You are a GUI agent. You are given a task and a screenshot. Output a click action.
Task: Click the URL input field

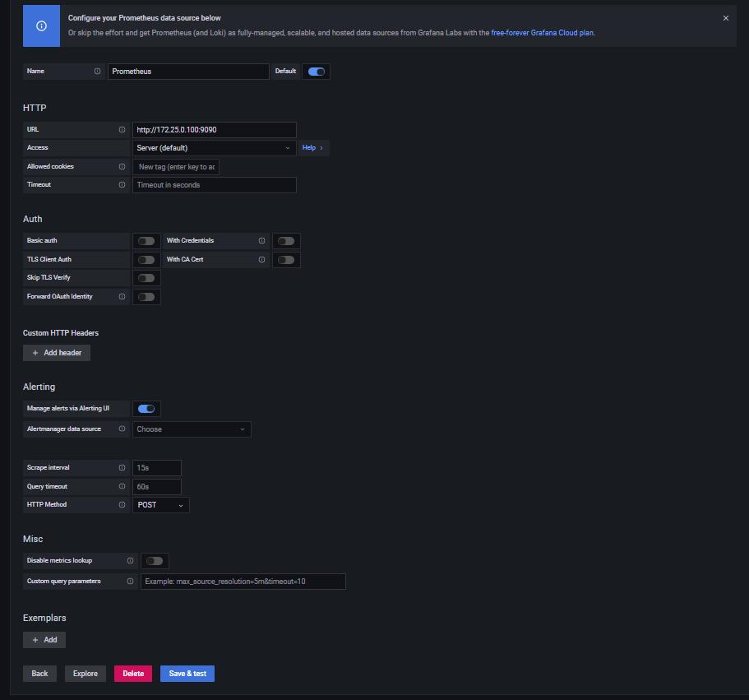click(x=214, y=129)
